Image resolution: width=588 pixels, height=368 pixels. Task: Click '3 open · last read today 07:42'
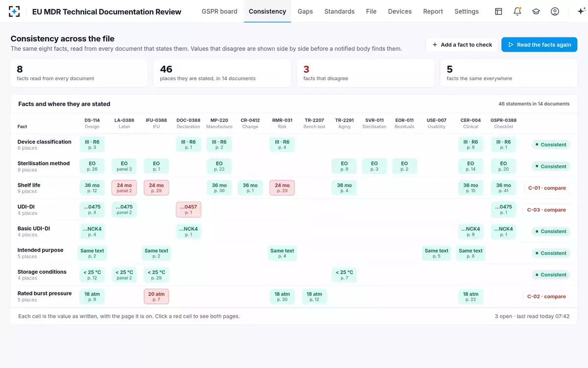pyautogui.click(x=532, y=316)
